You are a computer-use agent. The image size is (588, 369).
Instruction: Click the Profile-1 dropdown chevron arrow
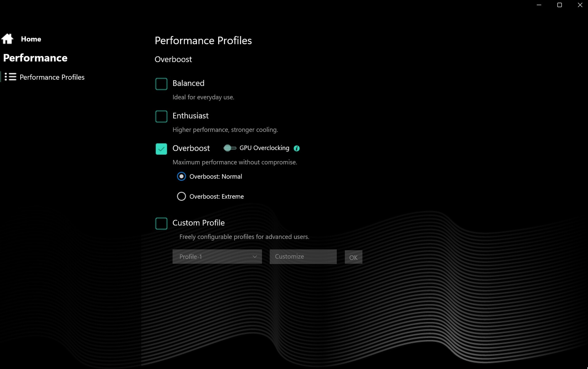pyautogui.click(x=255, y=256)
